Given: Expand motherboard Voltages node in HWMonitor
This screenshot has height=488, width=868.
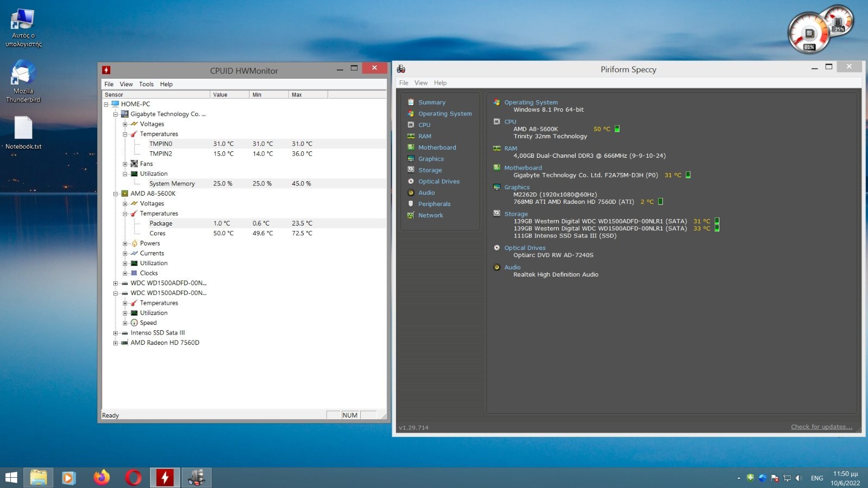Looking at the screenshot, I should point(125,124).
